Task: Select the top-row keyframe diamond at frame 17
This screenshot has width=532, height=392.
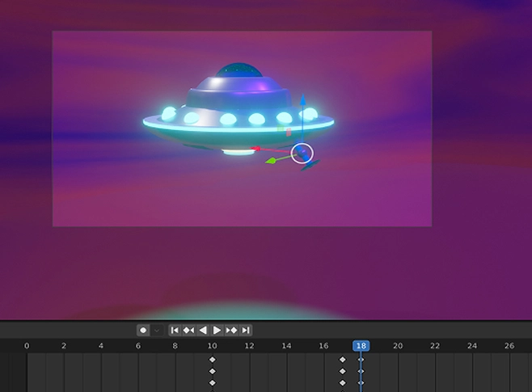Action: 343,360
